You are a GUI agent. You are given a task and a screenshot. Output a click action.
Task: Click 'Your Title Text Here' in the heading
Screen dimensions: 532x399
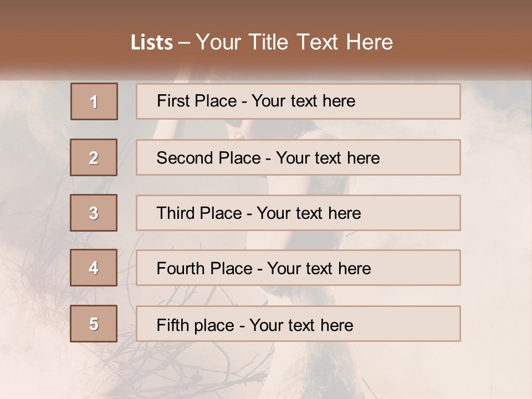point(294,42)
